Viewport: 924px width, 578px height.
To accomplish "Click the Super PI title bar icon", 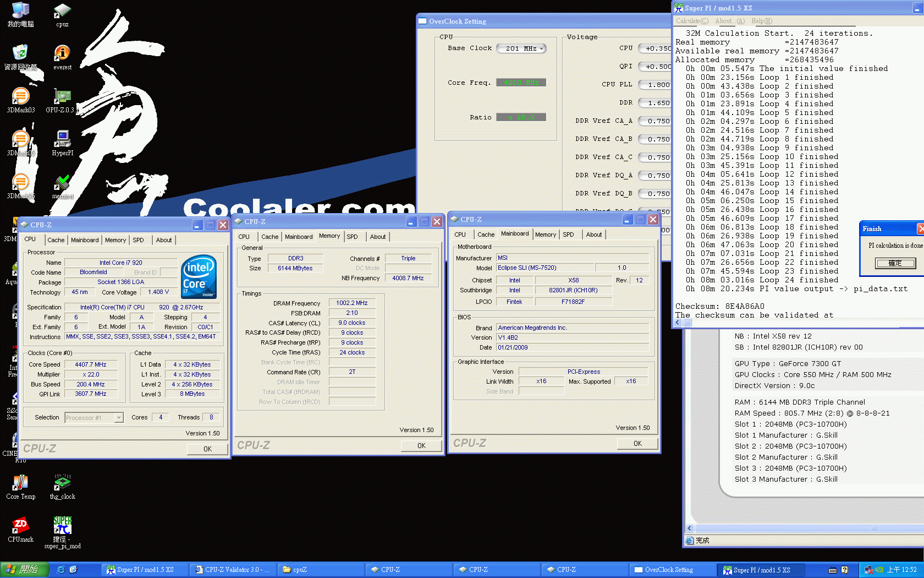I will pos(679,8).
